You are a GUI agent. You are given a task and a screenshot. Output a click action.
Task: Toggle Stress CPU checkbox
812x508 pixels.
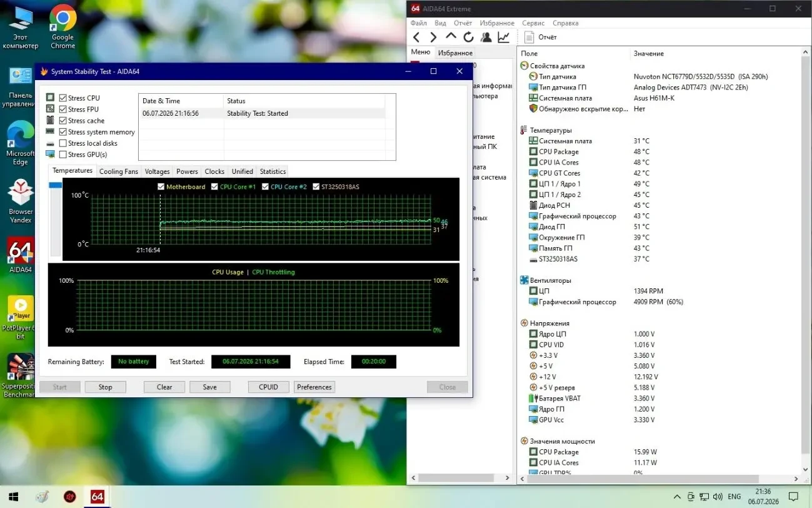point(63,98)
